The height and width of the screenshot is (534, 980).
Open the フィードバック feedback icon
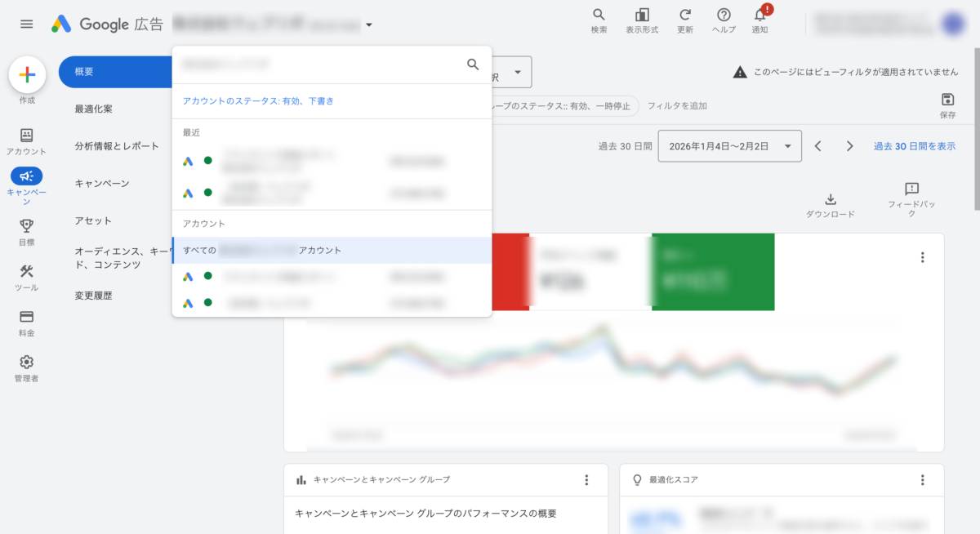[x=912, y=189]
